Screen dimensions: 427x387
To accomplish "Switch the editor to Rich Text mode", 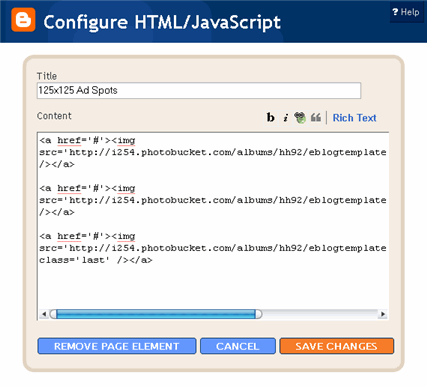I will click(x=354, y=118).
